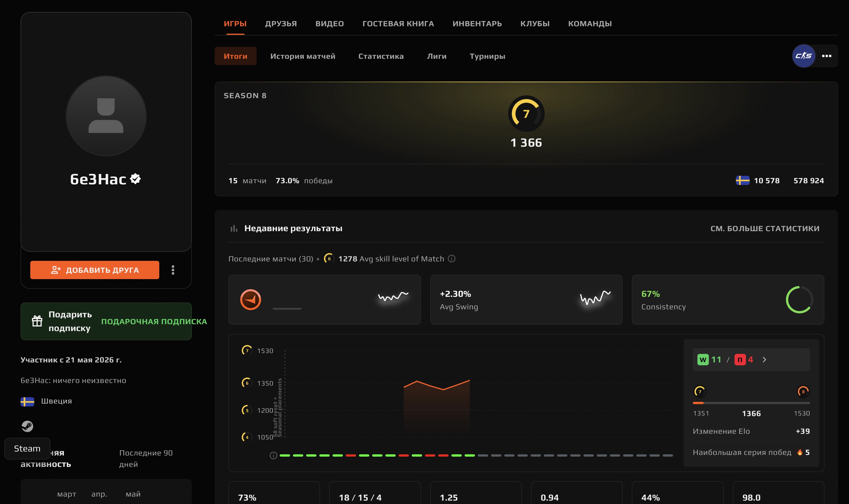
Task: Click the 0.94 stat card
Action: coord(577,493)
